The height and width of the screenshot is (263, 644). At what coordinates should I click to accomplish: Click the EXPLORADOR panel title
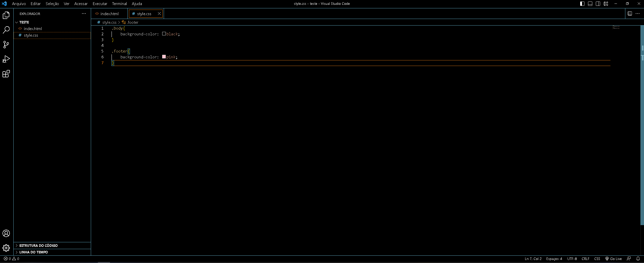pos(30,14)
